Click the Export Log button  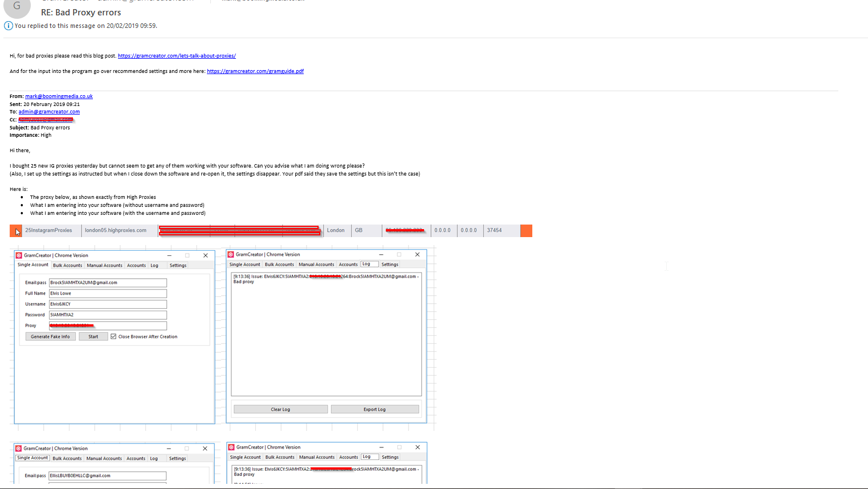374,409
